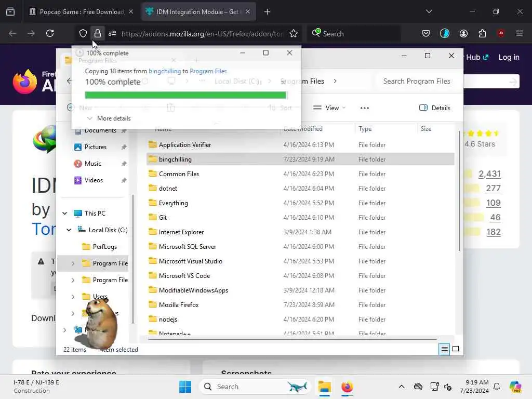
Task: Open site permissions icon in address bar
Action: [x=112, y=33]
